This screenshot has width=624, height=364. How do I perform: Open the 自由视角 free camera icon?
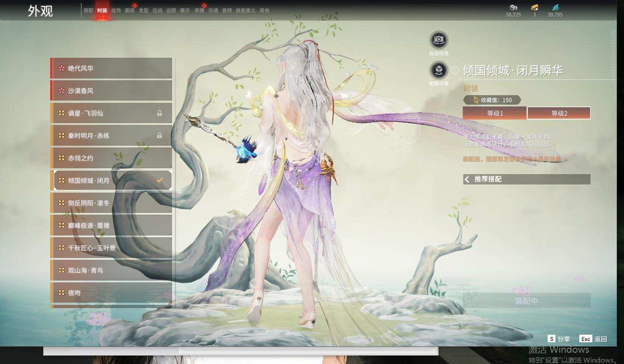438,40
